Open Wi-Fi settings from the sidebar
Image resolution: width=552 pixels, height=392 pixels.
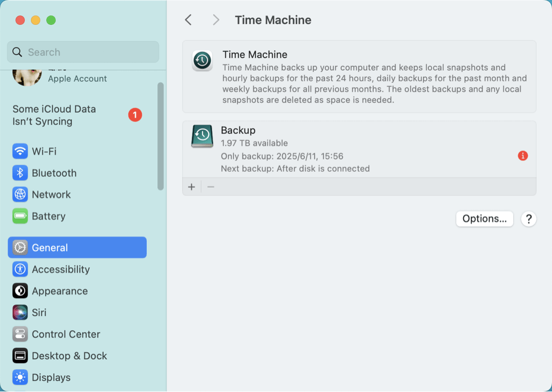pos(44,151)
